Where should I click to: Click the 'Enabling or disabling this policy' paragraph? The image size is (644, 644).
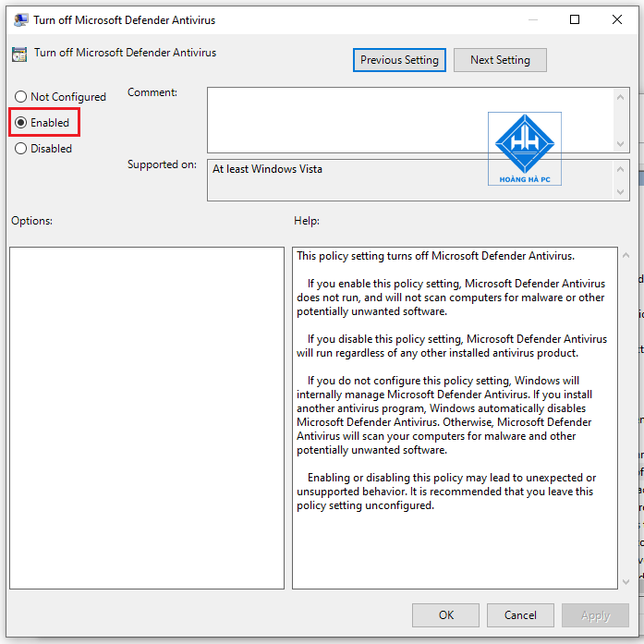click(x=446, y=492)
